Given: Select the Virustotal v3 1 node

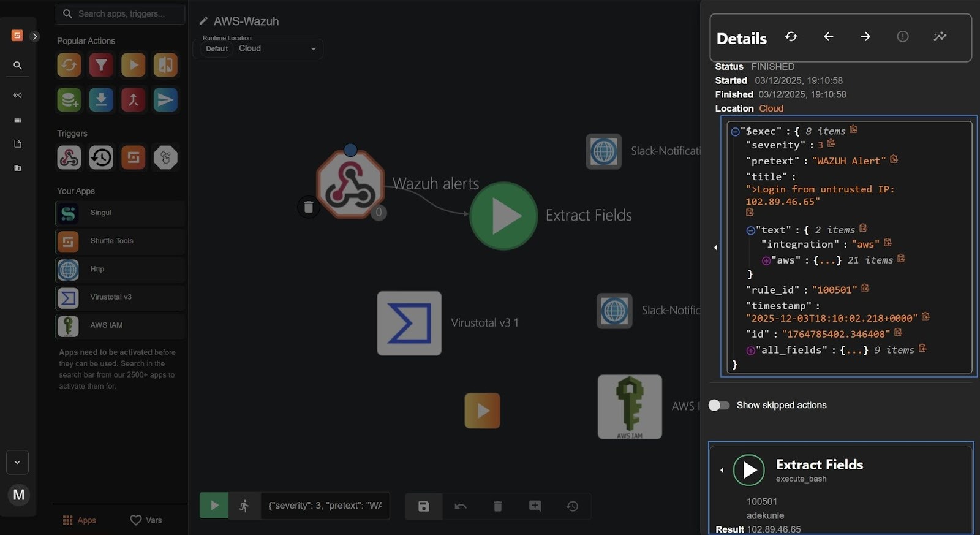Looking at the screenshot, I should (x=409, y=323).
